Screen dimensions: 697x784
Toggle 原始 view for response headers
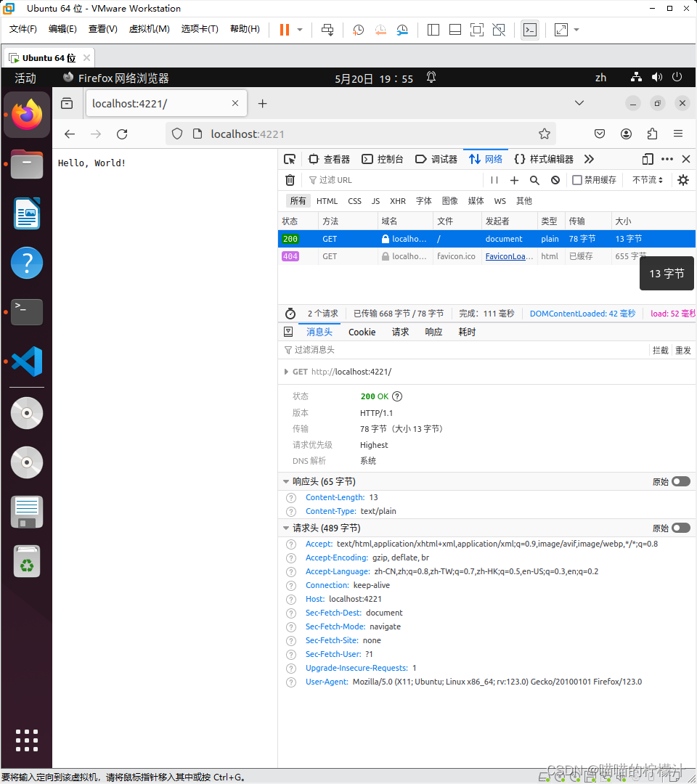tap(680, 481)
